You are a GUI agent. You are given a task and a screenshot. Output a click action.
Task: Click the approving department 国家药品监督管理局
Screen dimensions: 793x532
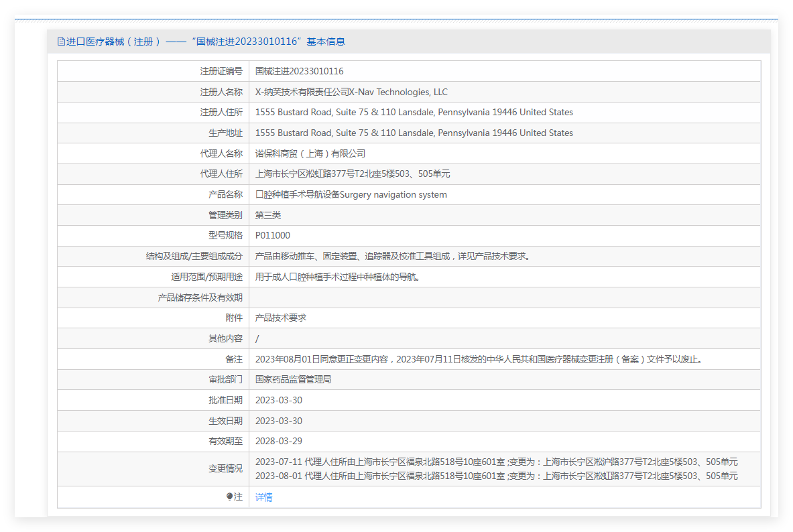[x=293, y=379]
